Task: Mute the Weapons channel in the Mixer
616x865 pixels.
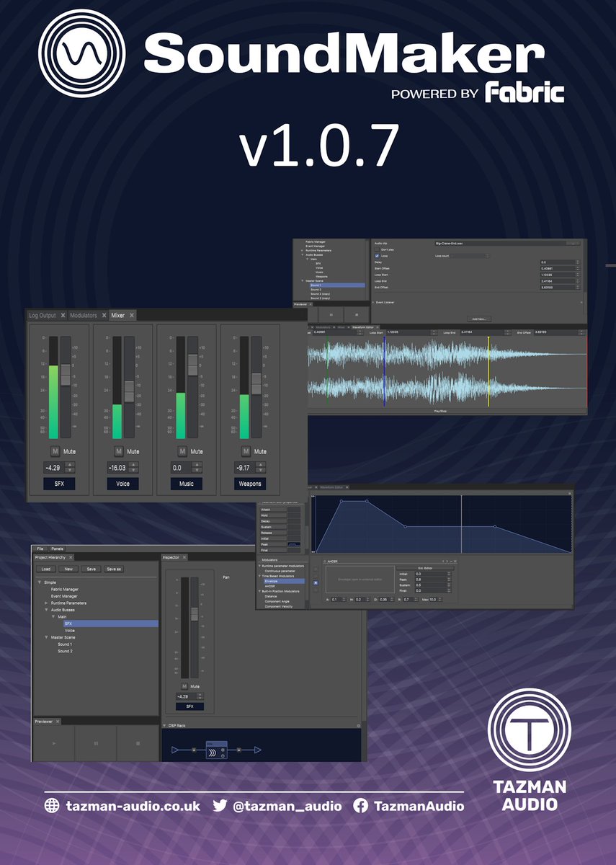Action: click(245, 451)
